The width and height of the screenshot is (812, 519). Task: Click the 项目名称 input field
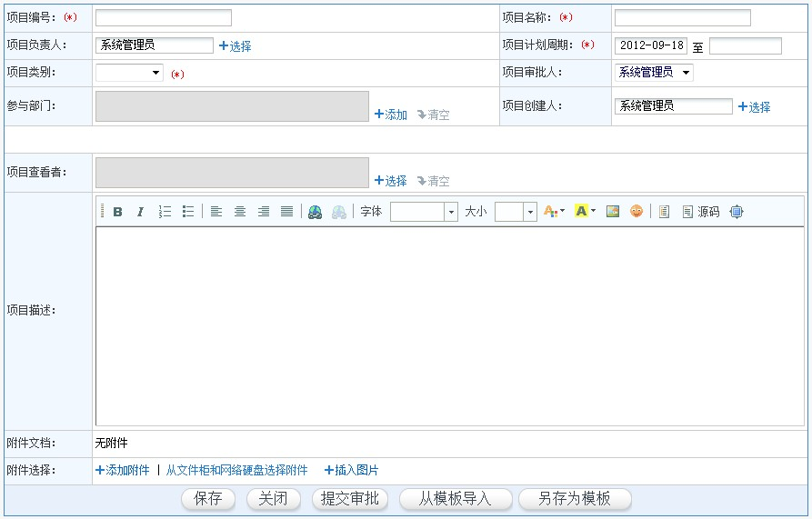[682, 17]
